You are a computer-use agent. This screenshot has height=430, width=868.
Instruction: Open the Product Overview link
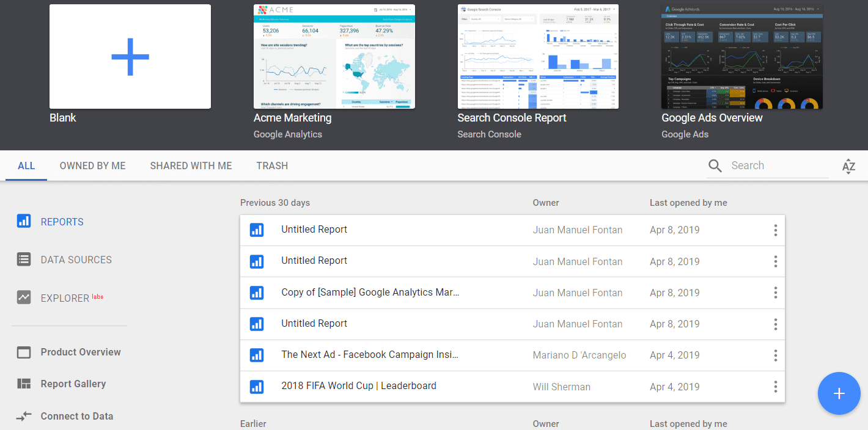[x=81, y=352]
